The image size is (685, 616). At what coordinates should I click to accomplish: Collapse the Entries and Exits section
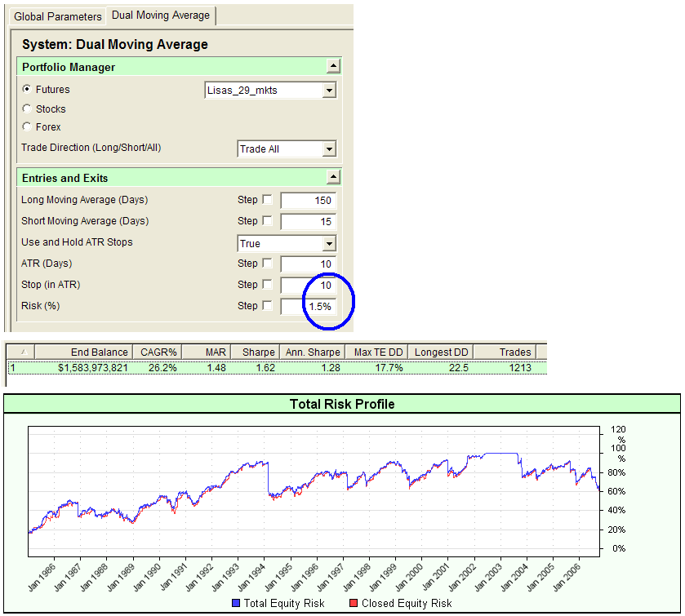pos(334,177)
